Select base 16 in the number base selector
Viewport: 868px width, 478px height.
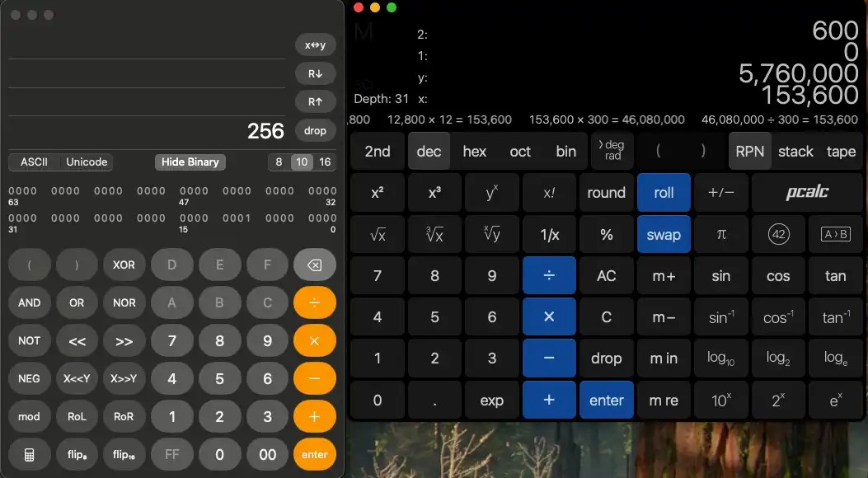tap(325, 162)
